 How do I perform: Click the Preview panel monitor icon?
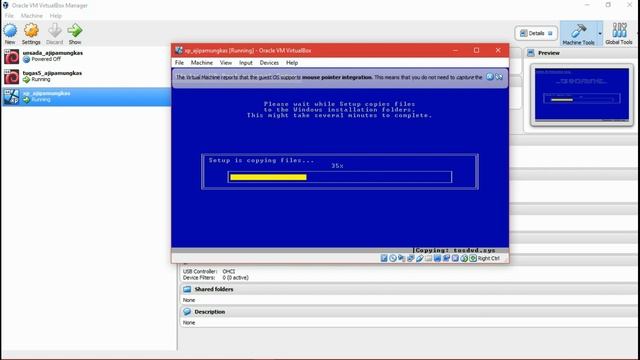coord(531,53)
